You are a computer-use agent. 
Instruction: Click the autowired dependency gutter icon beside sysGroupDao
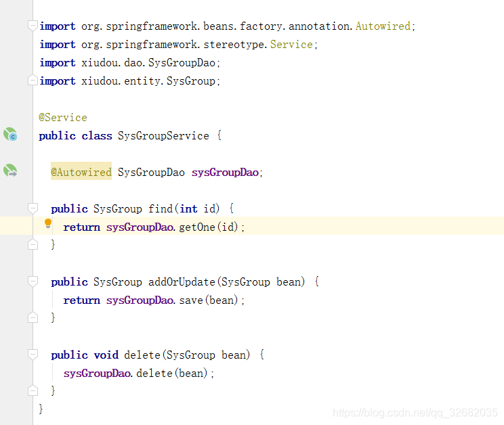(x=10, y=171)
